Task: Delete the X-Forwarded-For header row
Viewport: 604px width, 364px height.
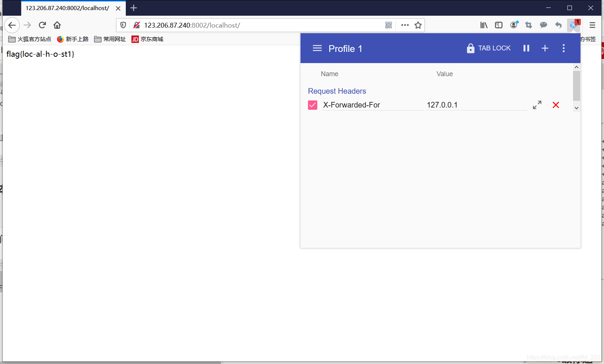Action: point(556,105)
